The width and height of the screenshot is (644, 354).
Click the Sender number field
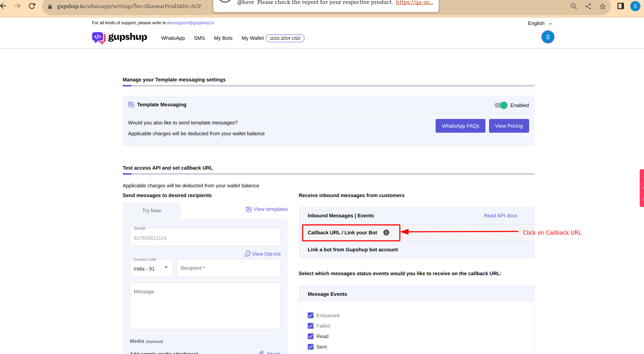click(205, 237)
